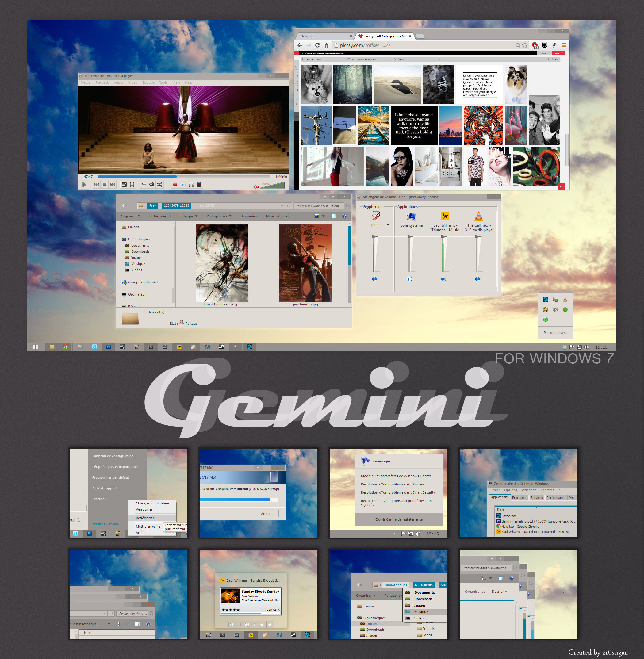Screen dimensions: 644x659
Task: Open VLC extended settings equalizer icon
Action: 132,185
